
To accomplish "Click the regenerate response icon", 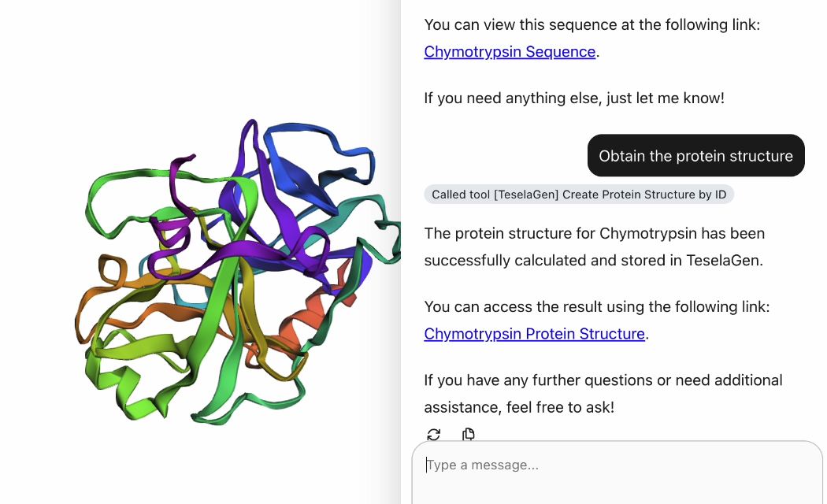I will [434, 434].
